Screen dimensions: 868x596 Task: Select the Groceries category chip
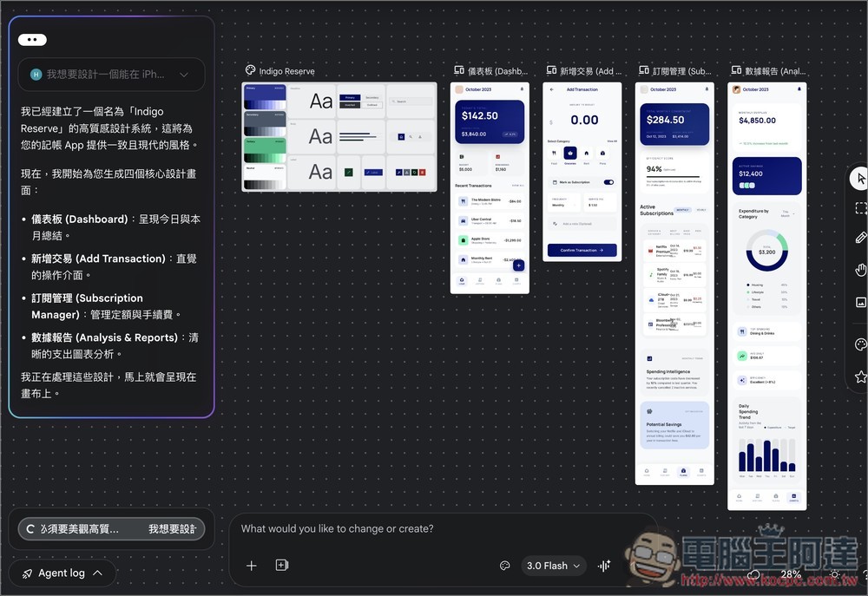[x=569, y=153]
